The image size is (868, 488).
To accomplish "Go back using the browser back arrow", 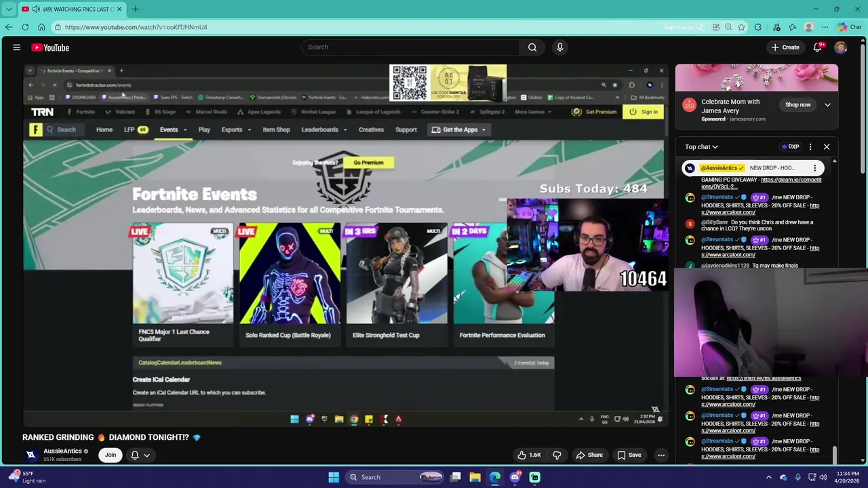I will pos(9,27).
